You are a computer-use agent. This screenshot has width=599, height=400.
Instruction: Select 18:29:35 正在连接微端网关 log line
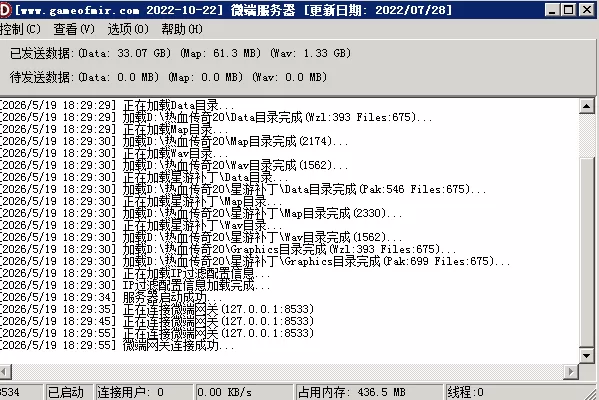[157, 309]
